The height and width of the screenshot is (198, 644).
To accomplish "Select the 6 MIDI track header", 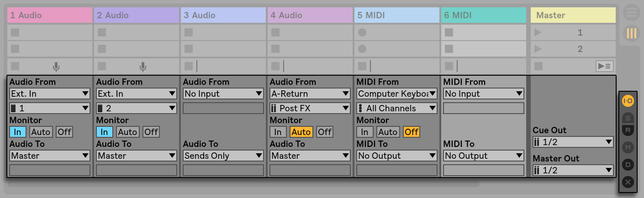I will point(484,15).
